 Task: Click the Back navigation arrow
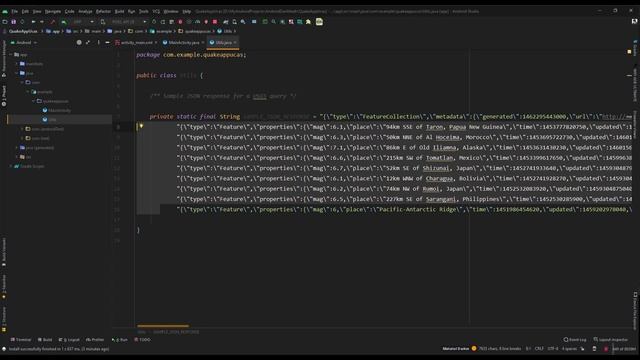(x=33, y=22)
